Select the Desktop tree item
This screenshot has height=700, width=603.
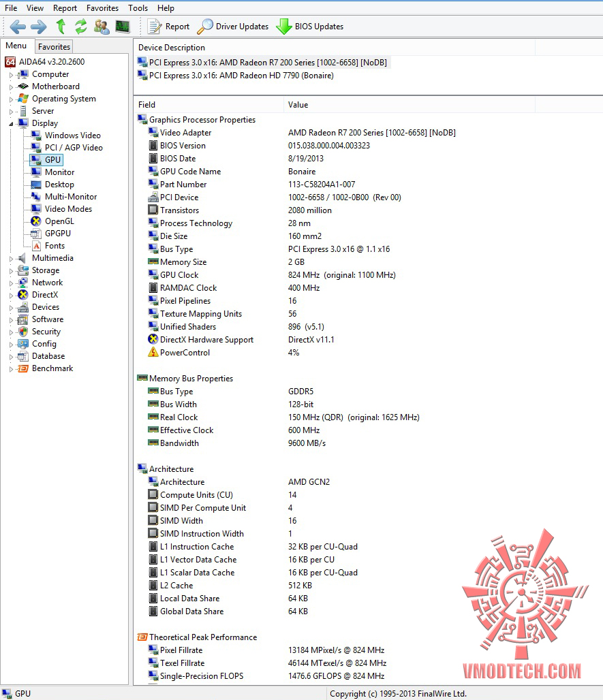pos(52,185)
